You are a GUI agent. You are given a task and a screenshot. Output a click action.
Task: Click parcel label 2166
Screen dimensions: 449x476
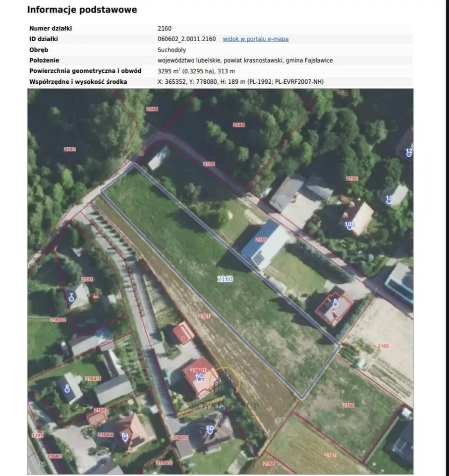point(348,405)
